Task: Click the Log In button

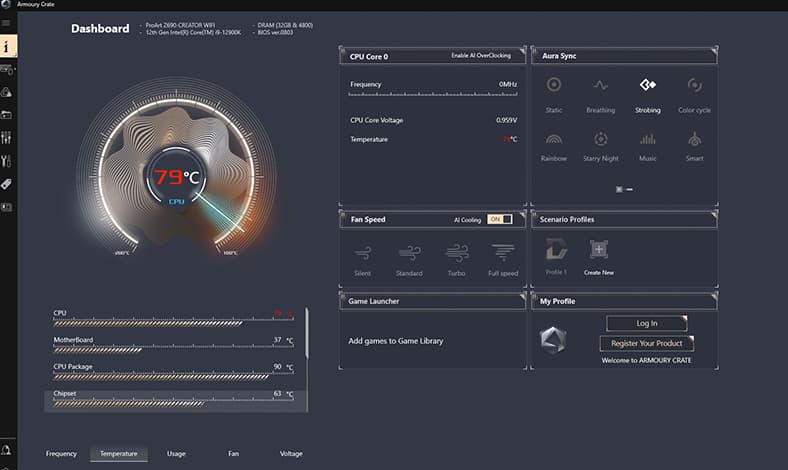Action: 647,323
